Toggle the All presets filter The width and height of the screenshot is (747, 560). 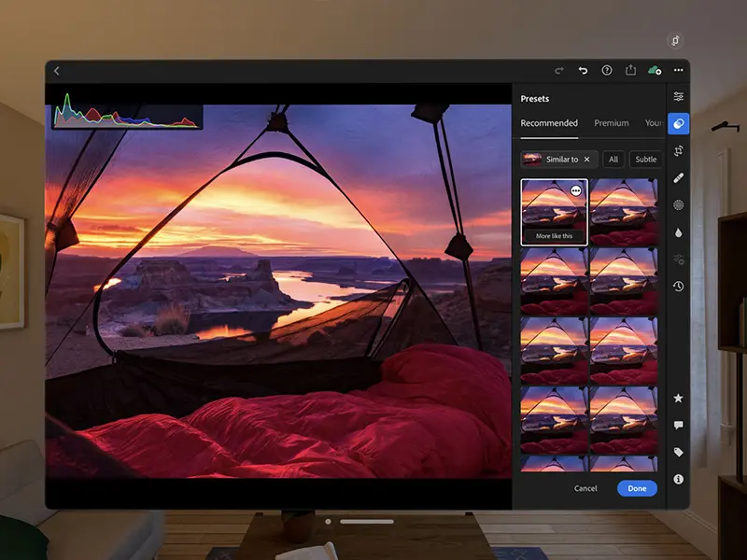613,160
